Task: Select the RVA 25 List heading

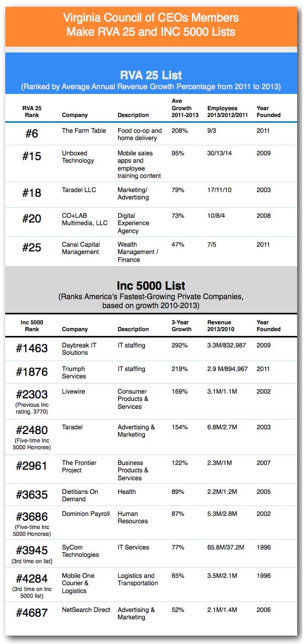Action: click(151, 75)
